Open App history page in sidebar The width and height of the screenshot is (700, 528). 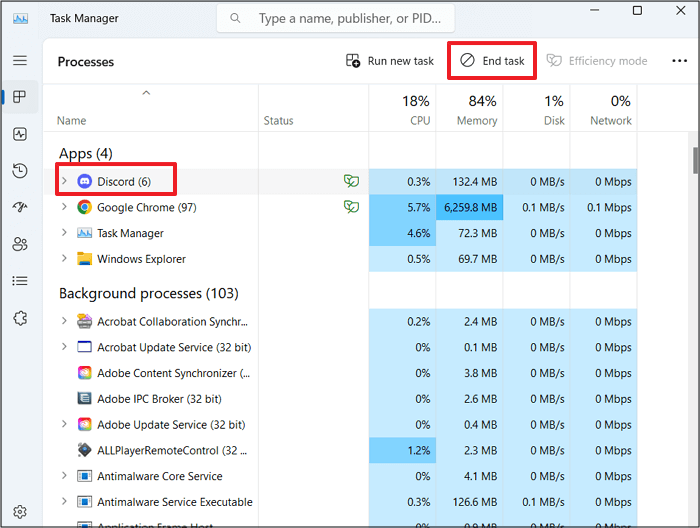pos(20,170)
